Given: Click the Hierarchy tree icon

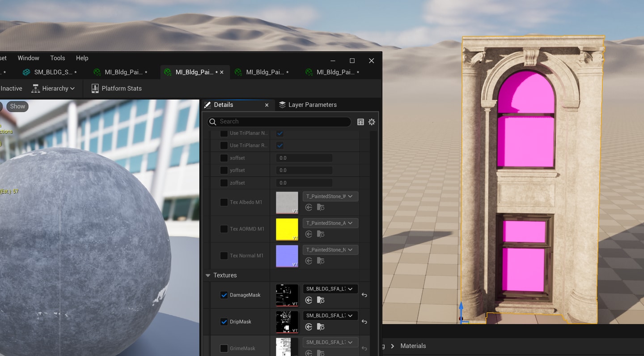Looking at the screenshot, I should 35,88.
